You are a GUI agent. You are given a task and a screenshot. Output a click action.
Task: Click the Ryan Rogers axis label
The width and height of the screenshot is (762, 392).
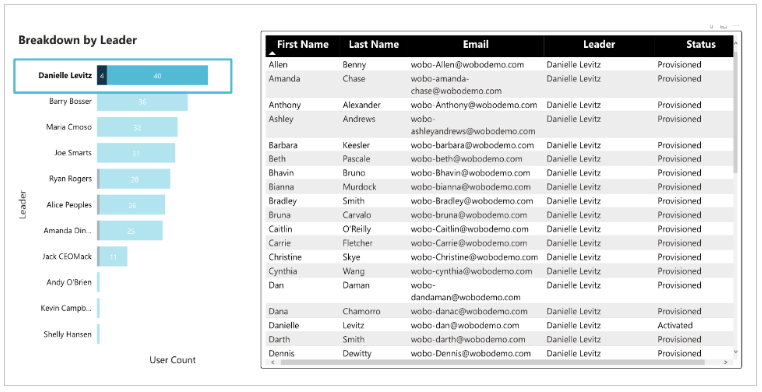pos(70,179)
